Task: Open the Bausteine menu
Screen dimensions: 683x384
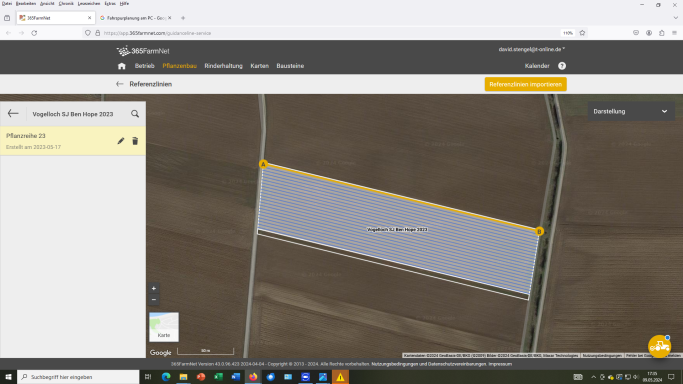Action: [290, 66]
